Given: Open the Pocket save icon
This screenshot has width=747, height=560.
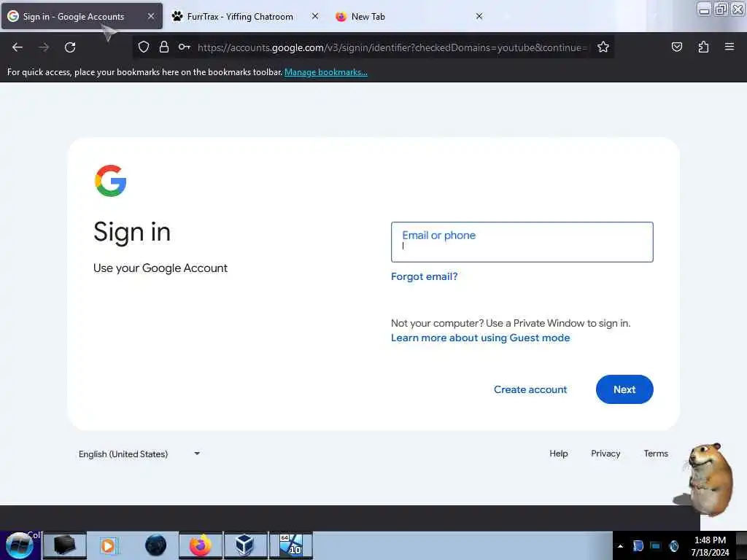Looking at the screenshot, I should (x=676, y=47).
